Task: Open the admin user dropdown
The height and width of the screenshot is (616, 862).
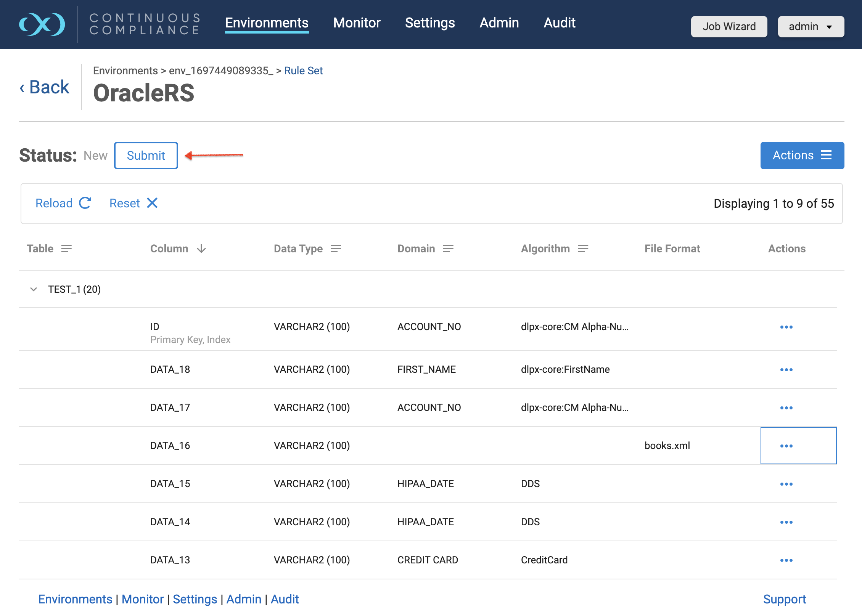Action: (811, 27)
